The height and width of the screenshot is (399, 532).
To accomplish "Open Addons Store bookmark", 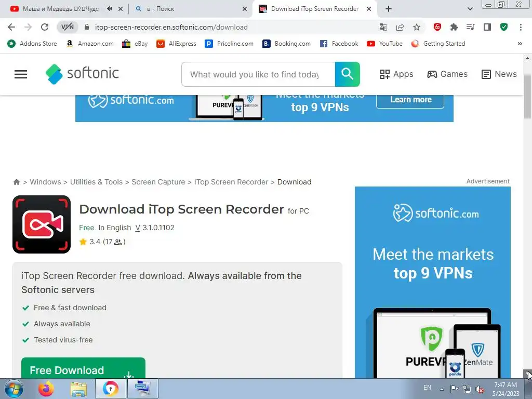I will coord(32,44).
